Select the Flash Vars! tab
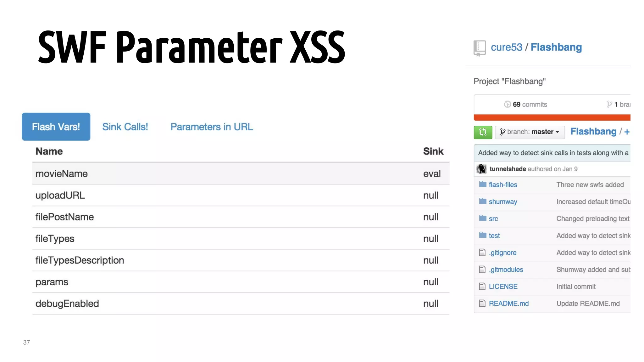 click(x=56, y=127)
